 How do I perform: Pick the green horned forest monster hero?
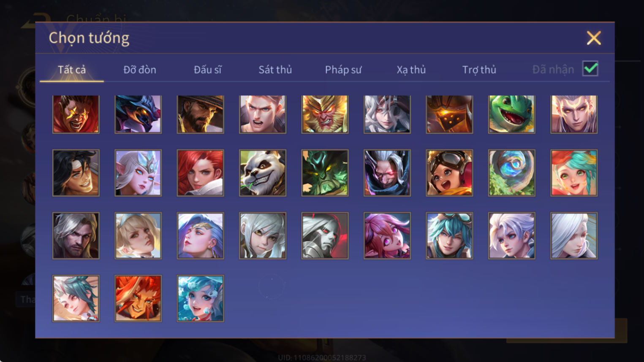pos(325,173)
